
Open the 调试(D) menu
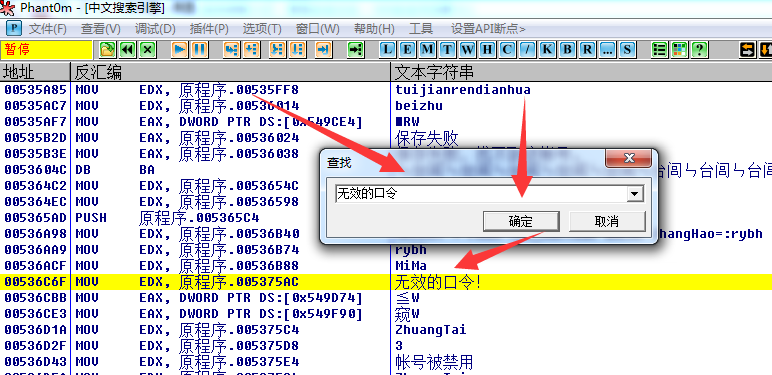tap(155, 29)
